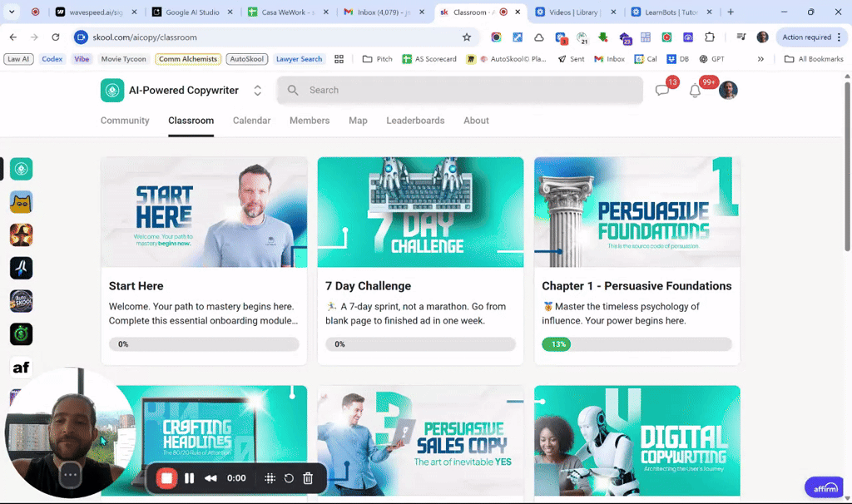Open the tab search dropdown arrow

[12, 12]
